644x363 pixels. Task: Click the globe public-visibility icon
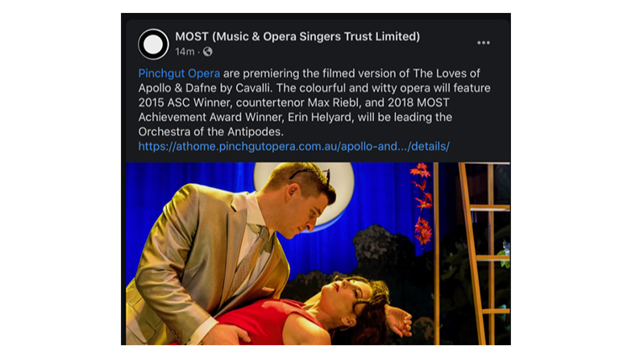tap(208, 52)
